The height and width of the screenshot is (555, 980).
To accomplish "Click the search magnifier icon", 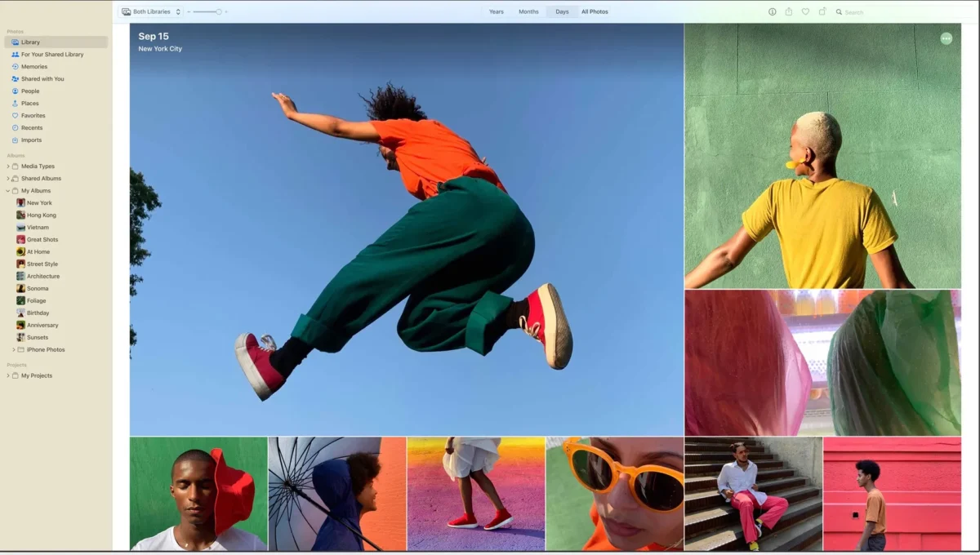I will [x=840, y=12].
